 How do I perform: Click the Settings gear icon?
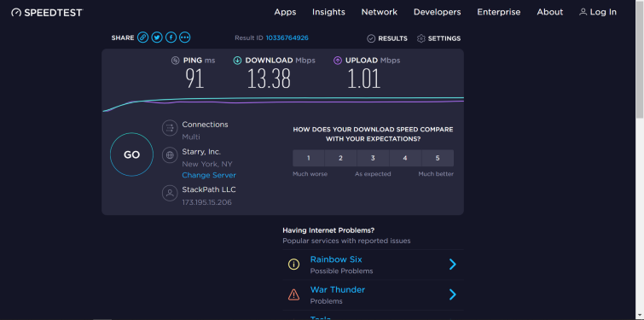[421, 38]
